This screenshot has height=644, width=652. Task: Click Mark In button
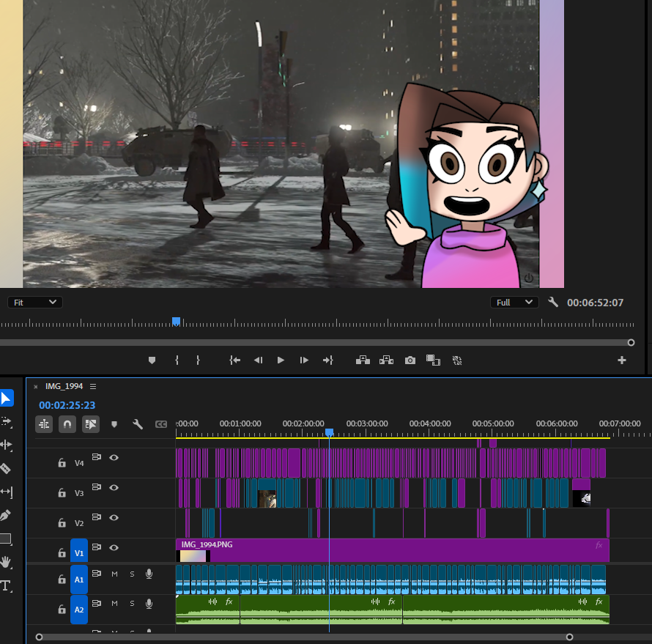coord(177,360)
